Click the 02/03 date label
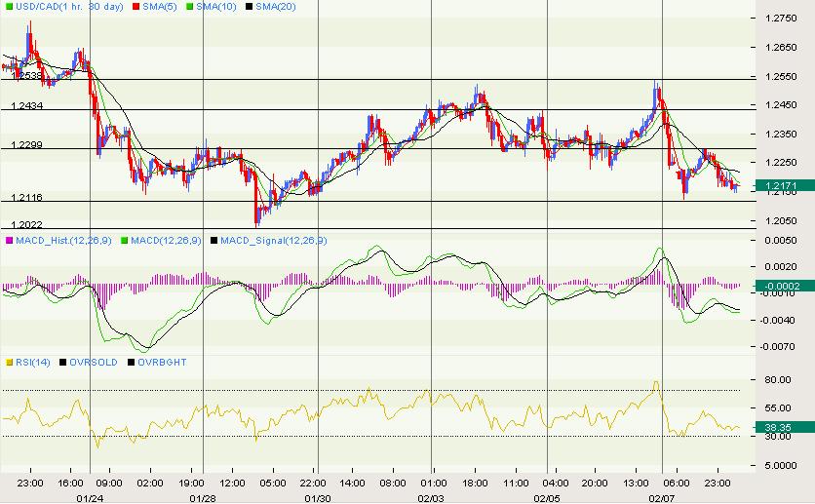Viewport: 815px width, 504px height. point(431,499)
